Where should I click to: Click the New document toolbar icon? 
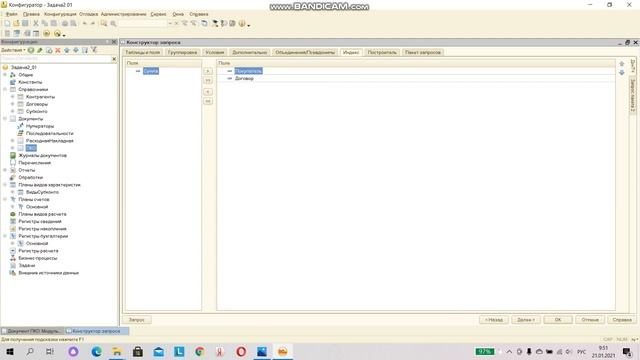(x=7, y=24)
